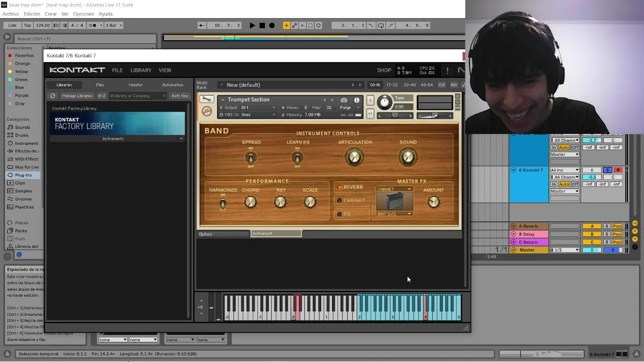Switch to Kontakt Files tab
Image resolution: width=644 pixels, height=362 pixels.
point(100,85)
